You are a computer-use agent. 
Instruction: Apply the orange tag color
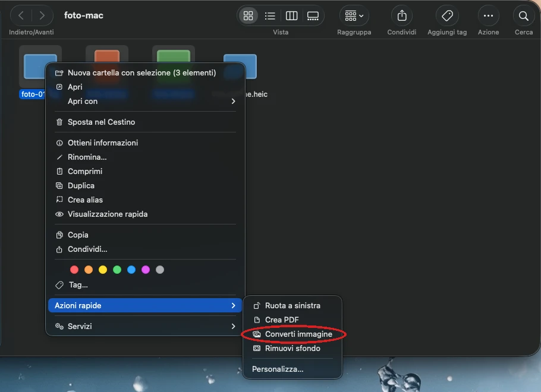pyautogui.click(x=89, y=270)
